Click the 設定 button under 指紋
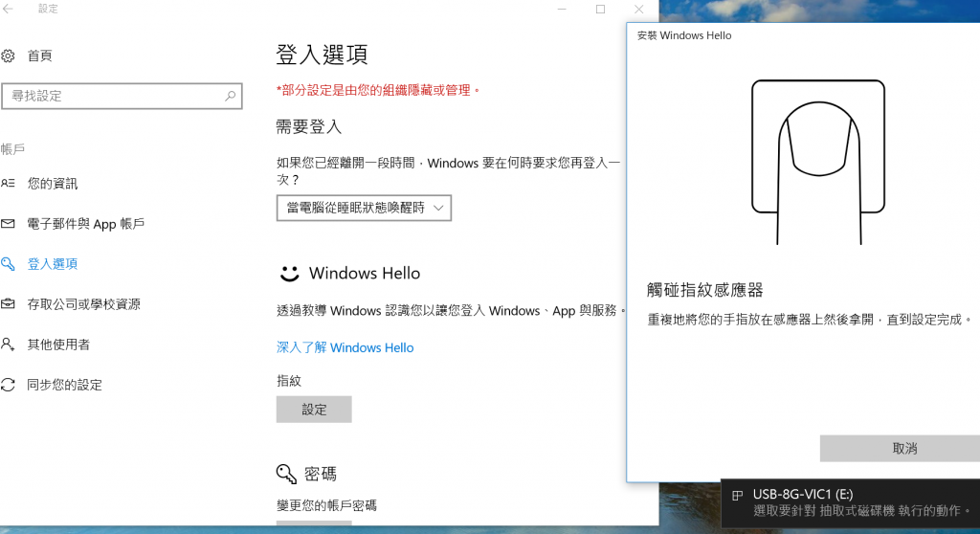Screen dimensions: 980x534 point(314,410)
